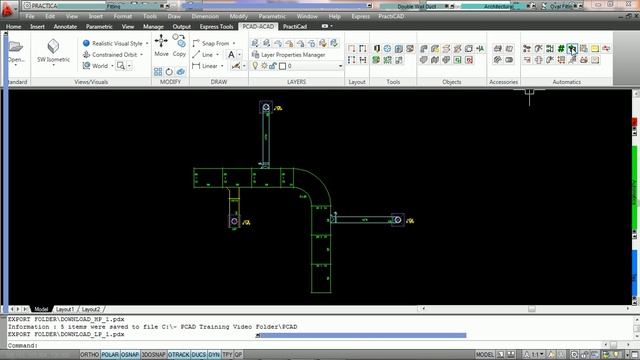Expand the Snap From dropdown arrow

(234, 43)
